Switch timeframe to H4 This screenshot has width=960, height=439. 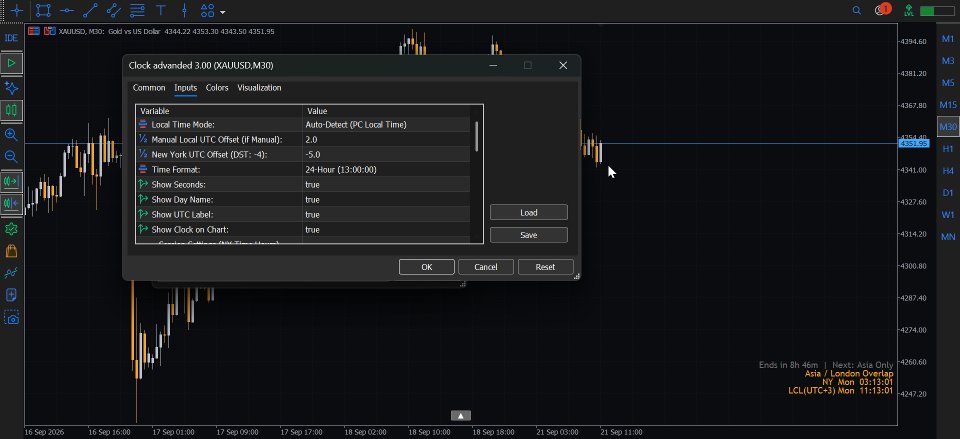[948, 170]
